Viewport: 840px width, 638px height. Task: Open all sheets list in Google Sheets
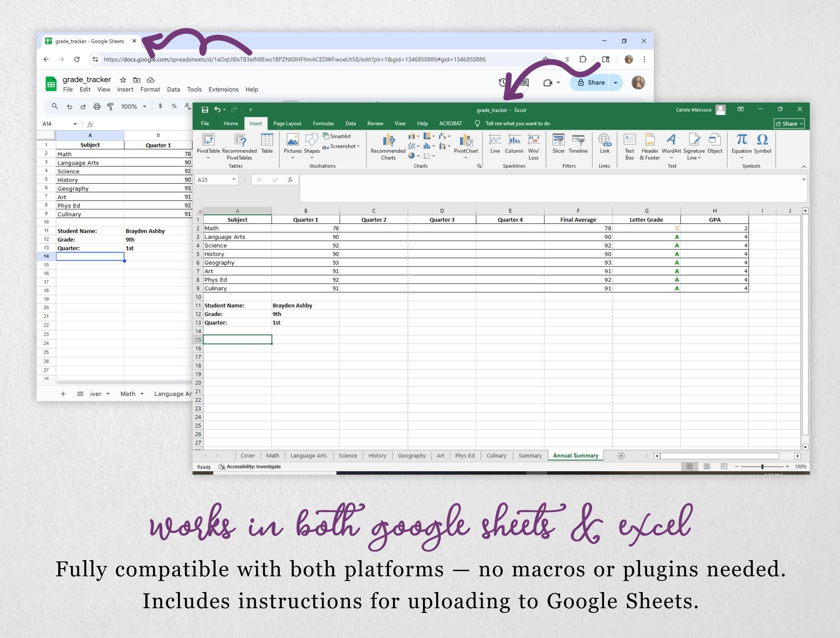(x=80, y=394)
